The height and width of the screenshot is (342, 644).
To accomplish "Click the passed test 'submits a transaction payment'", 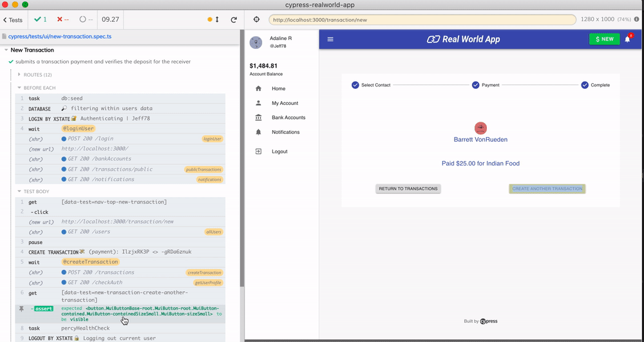I will coord(102,62).
